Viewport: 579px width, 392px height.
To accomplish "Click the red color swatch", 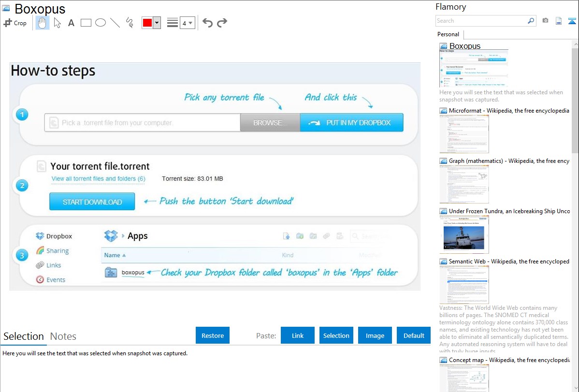I will coord(147,23).
